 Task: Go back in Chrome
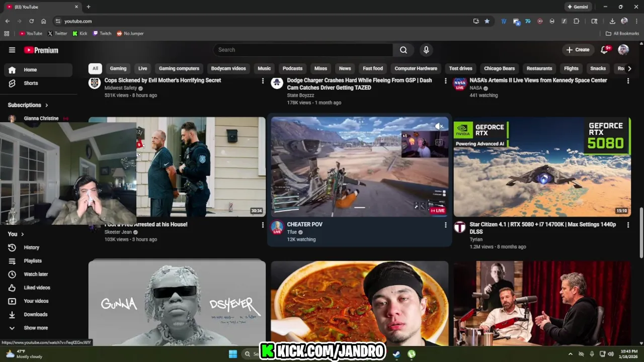click(x=7, y=21)
